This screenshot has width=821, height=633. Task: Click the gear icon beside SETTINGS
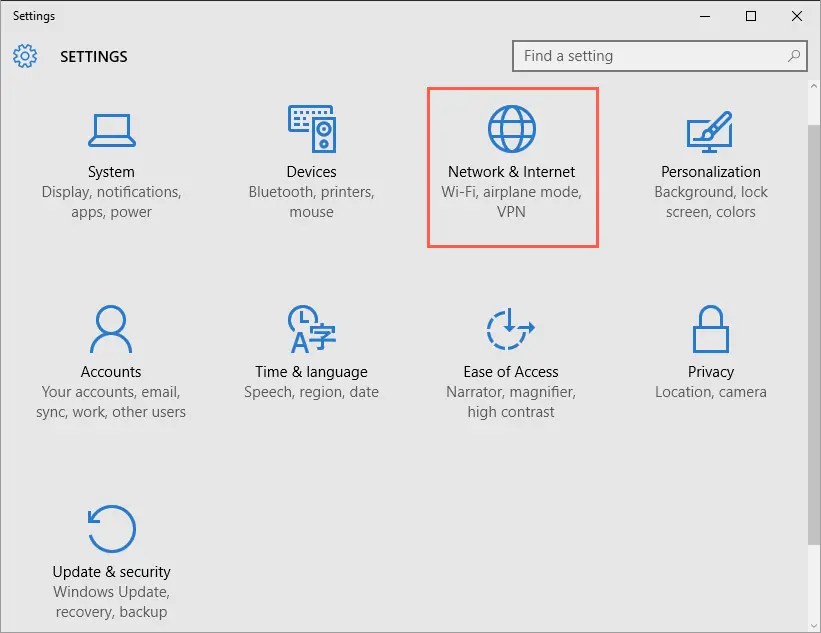(x=25, y=57)
